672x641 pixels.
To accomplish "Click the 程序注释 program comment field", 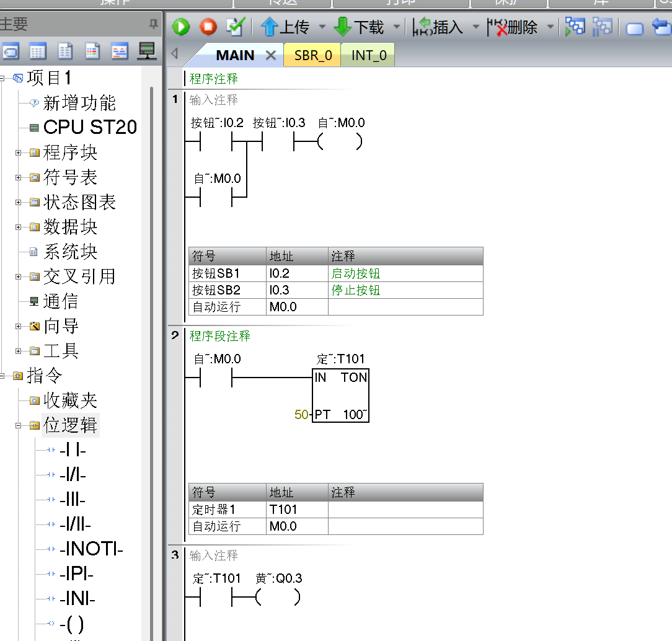I will [x=213, y=79].
